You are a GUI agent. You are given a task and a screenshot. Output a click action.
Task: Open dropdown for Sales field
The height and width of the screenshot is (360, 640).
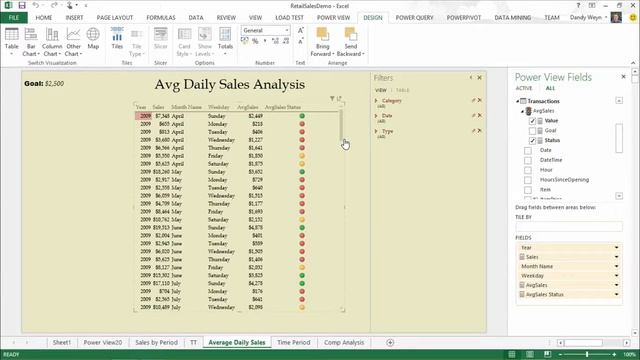click(x=616, y=257)
